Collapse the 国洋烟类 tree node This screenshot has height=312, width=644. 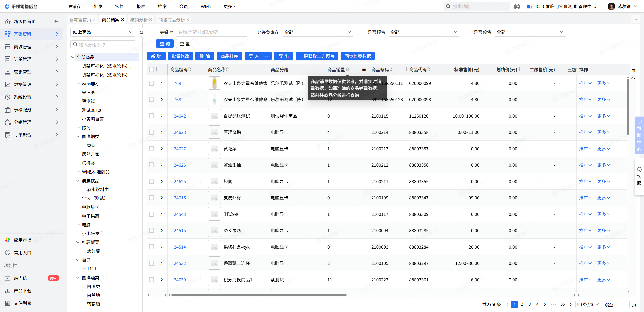click(78, 136)
